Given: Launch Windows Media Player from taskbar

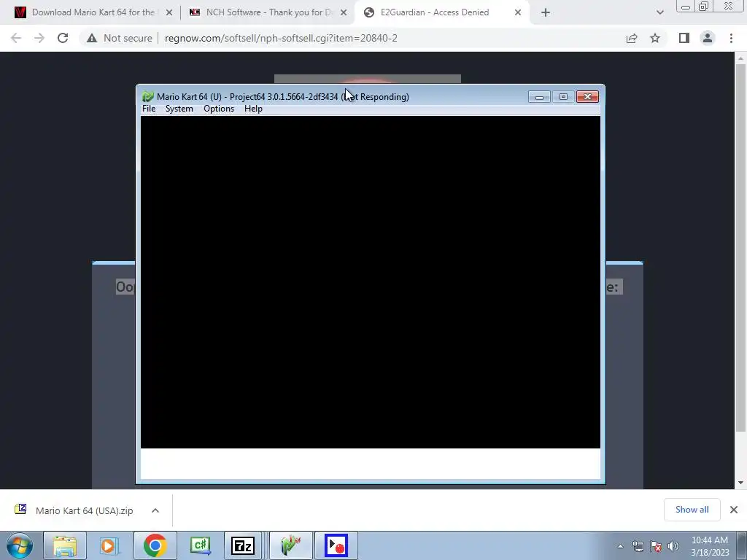Looking at the screenshot, I should [x=109, y=545].
